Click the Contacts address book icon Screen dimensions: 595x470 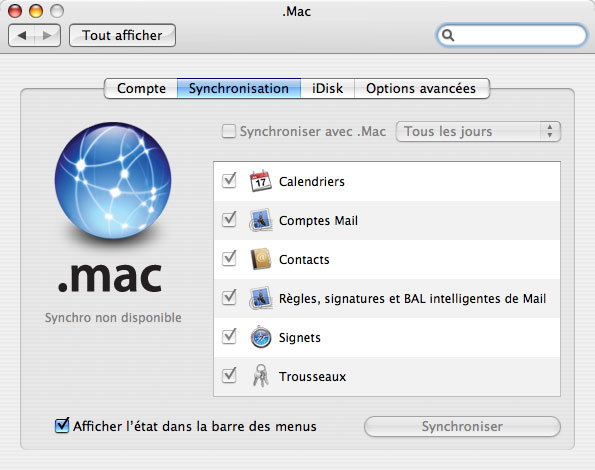coord(260,259)
